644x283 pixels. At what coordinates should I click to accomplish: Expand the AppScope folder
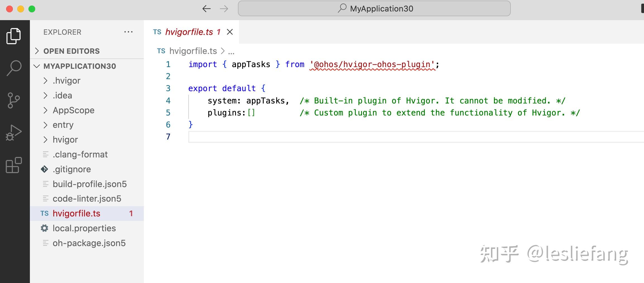pyautogui.click(x=87, y=110)
